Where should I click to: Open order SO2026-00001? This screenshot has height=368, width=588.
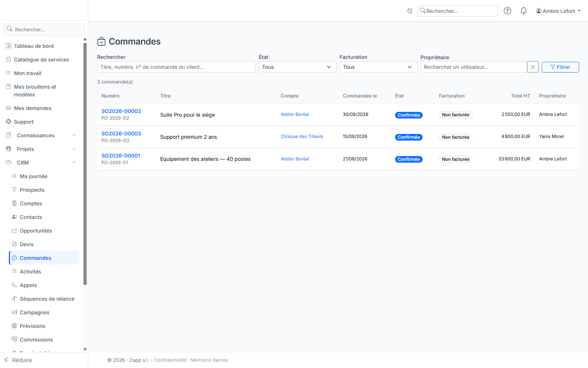121,156
